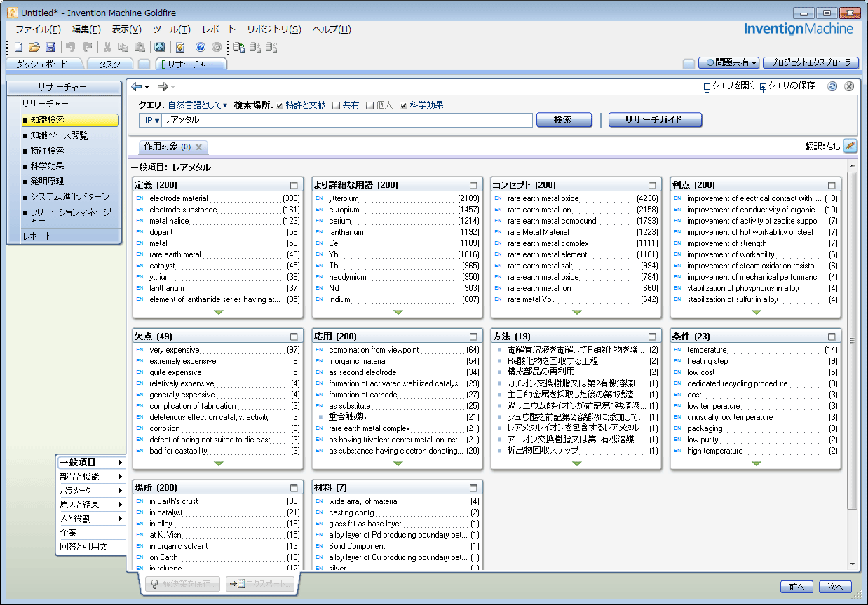Toggle the 個人 checkbox
868x605 pixels.
370,106
